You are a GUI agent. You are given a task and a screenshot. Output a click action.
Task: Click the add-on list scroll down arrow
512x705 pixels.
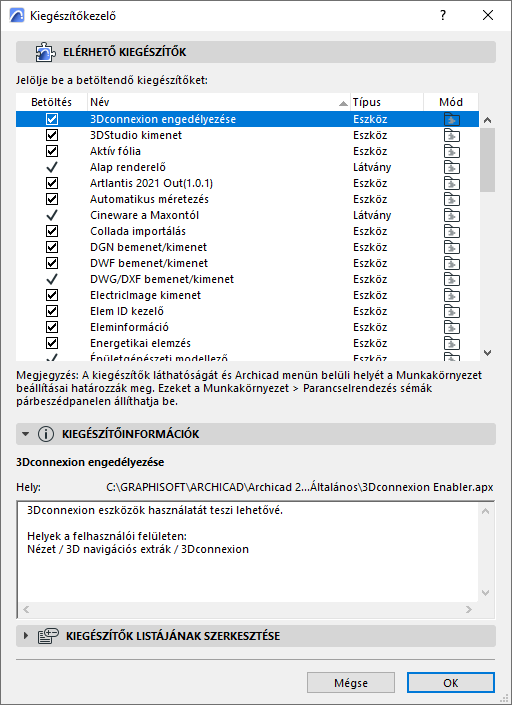487,353
